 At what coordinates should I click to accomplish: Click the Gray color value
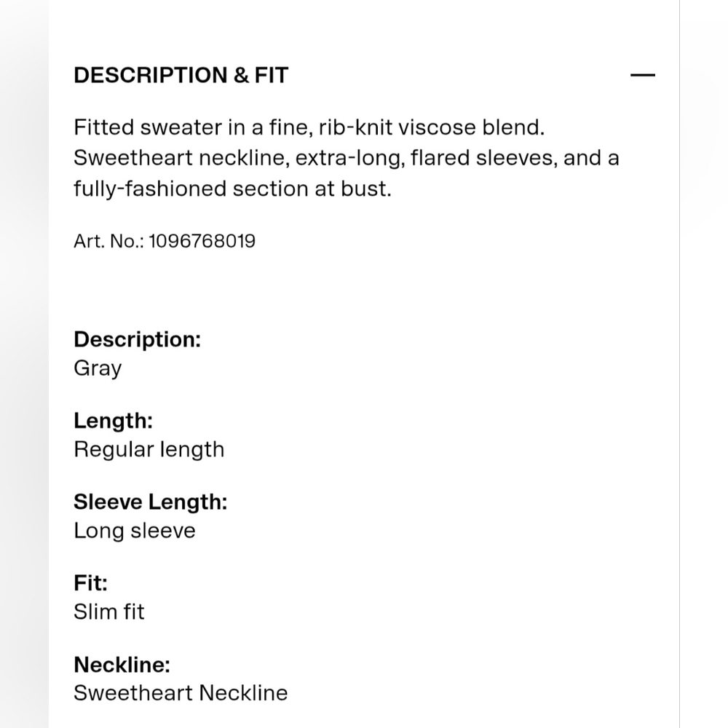point(98,368)
